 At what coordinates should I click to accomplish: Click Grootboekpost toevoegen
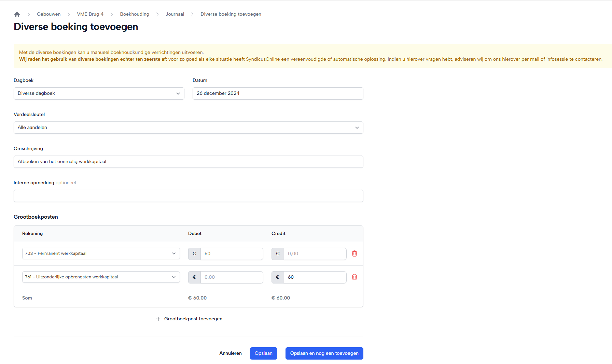(x=193, y=319)
